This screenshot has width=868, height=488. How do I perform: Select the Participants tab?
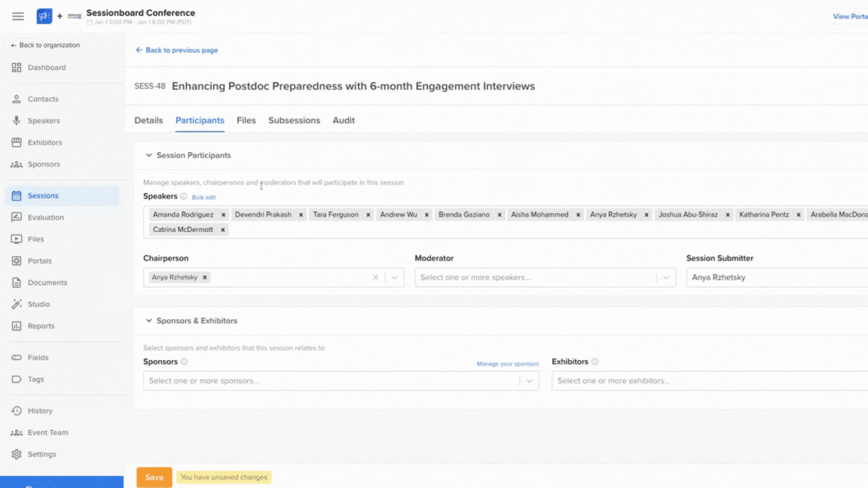200,120
